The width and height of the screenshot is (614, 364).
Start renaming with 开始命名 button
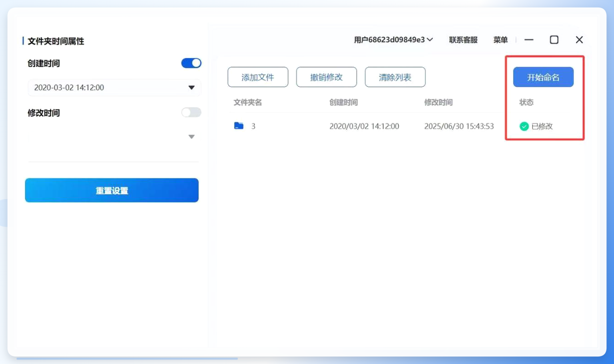[x=543, y=77]
